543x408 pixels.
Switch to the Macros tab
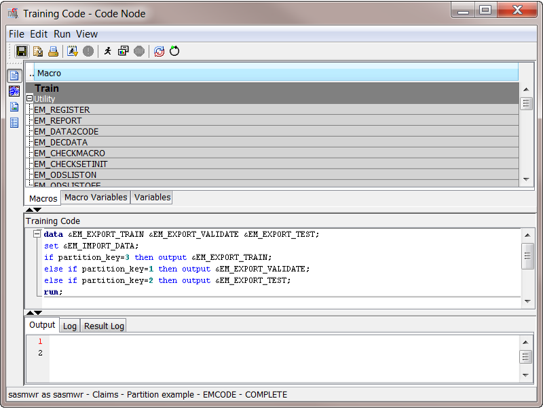click(x=43, y=198)
